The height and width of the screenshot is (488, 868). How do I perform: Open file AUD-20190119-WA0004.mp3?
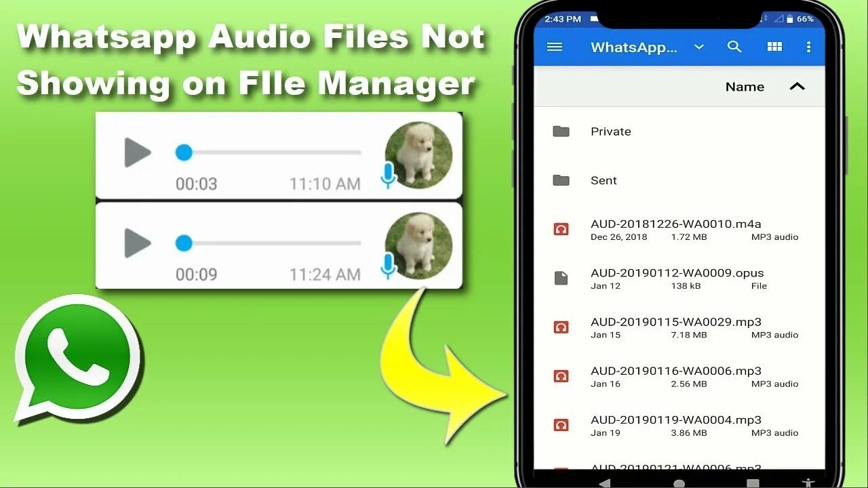[x=676, y=420]
